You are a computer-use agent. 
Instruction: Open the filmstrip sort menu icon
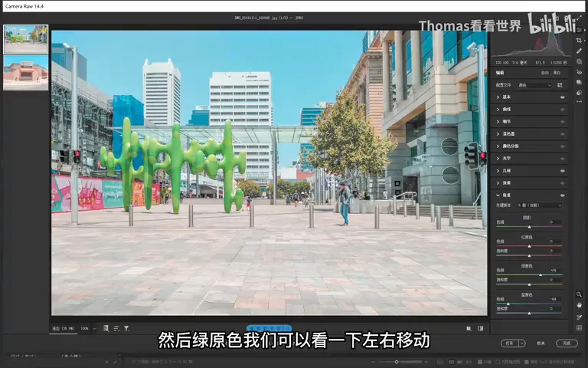(x=116, y=329)
